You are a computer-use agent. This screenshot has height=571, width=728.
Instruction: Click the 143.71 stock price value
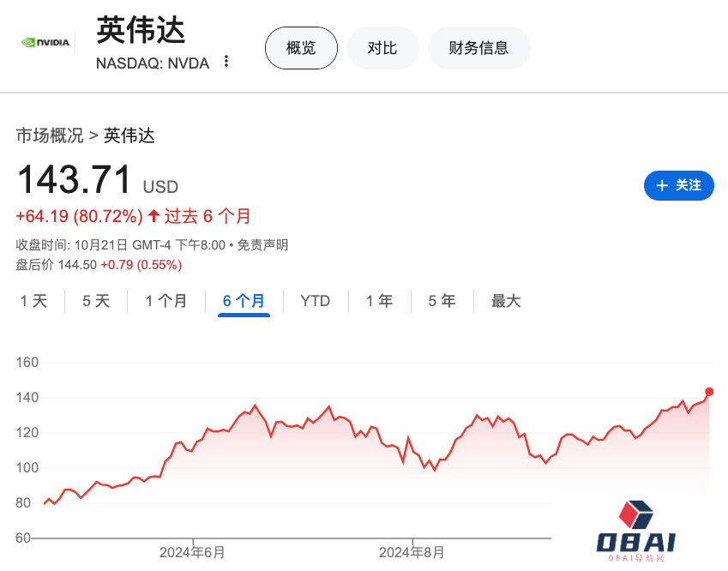tap(75, 181)
